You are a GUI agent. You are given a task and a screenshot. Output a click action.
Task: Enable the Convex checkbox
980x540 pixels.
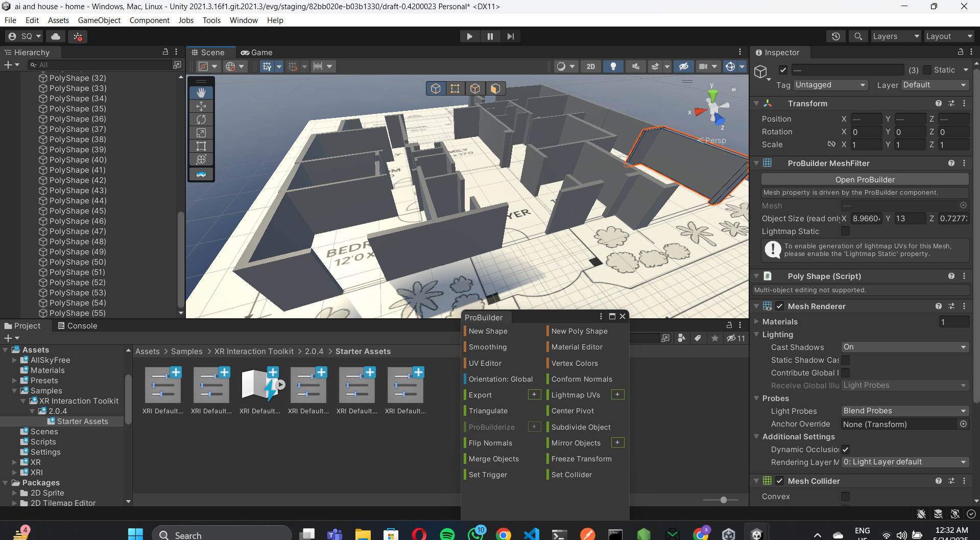coord(845,497)
